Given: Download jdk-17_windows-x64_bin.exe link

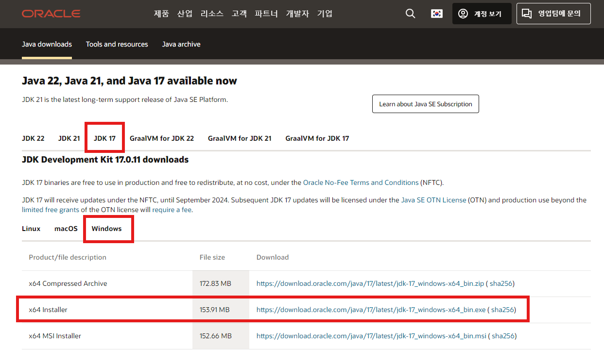Looking at the screenshot, I should click(x=371, y=310).
